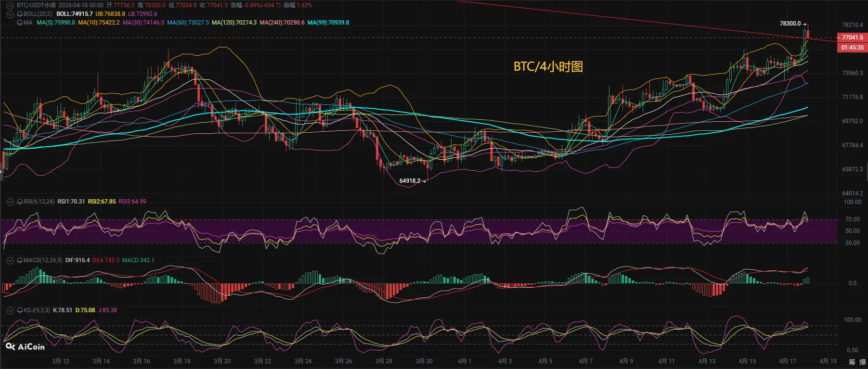Screen dimensions: 868x369
Task: Click the MA(99):70939.8 value
Action: pyautogui.click(x=328, y=23)
